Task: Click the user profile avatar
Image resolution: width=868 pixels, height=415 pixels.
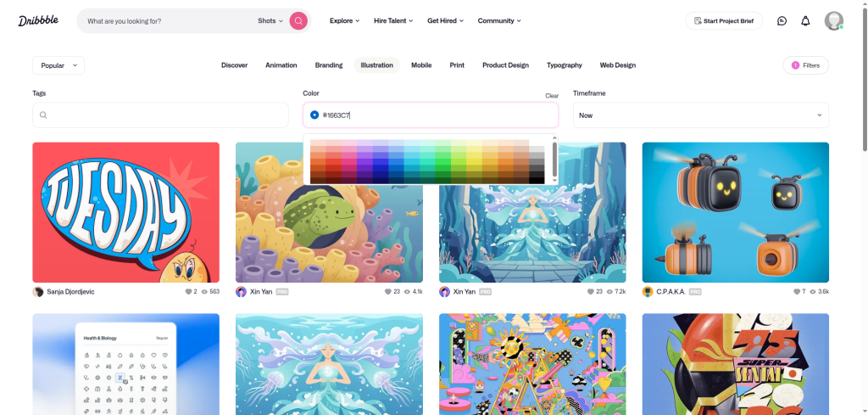Action: pyautogui.click(x=834, y=21)
